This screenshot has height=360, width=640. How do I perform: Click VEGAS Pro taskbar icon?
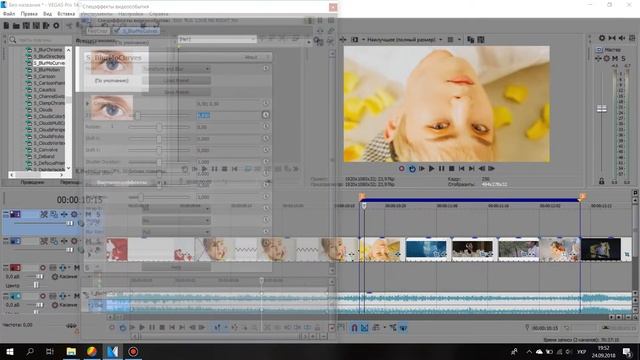[x=113, y=351]
